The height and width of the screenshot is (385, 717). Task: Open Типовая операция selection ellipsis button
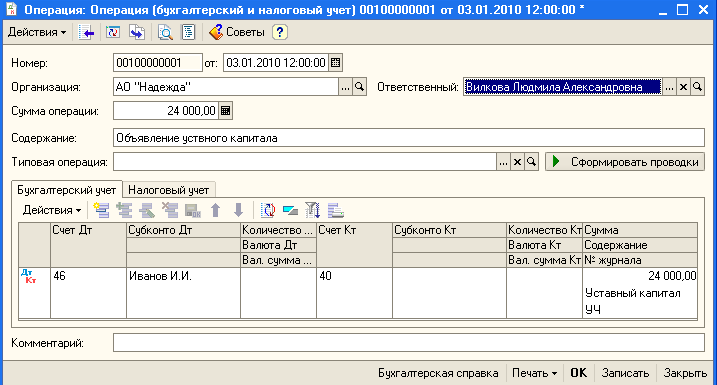(x=503, y=162)
